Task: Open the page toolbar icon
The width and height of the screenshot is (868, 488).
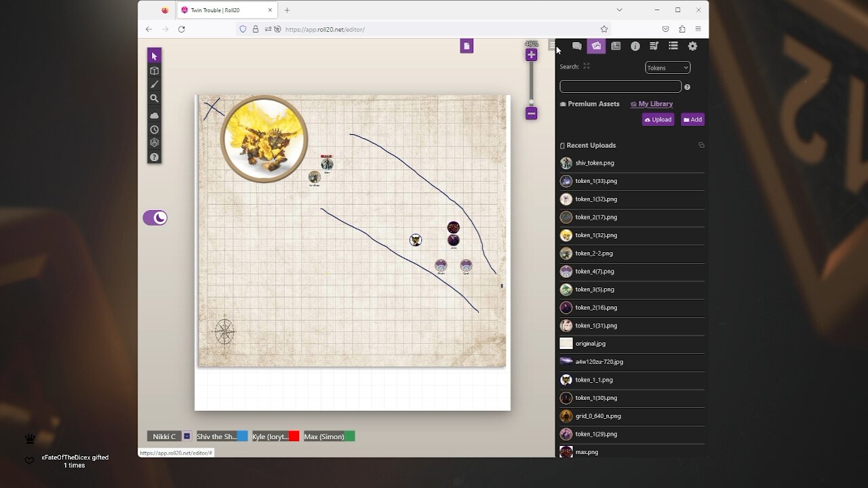Action: (467, 46)
